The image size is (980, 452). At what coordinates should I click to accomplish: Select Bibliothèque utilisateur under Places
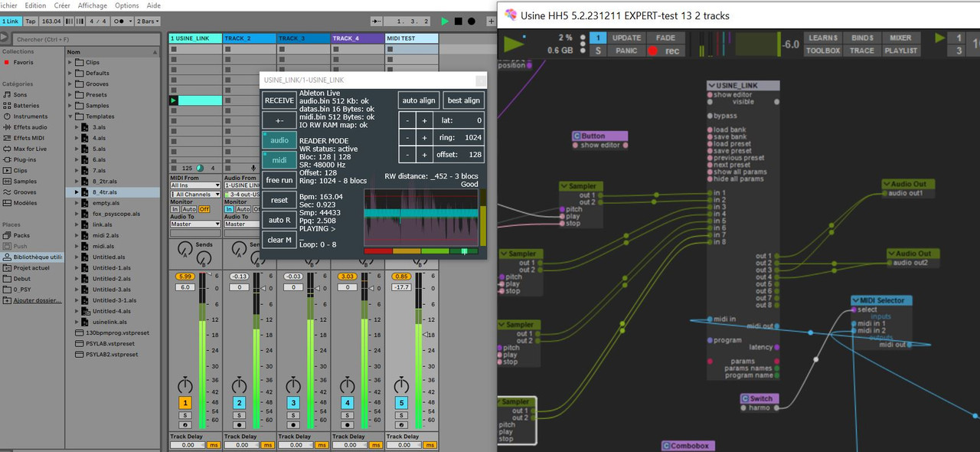33,257
